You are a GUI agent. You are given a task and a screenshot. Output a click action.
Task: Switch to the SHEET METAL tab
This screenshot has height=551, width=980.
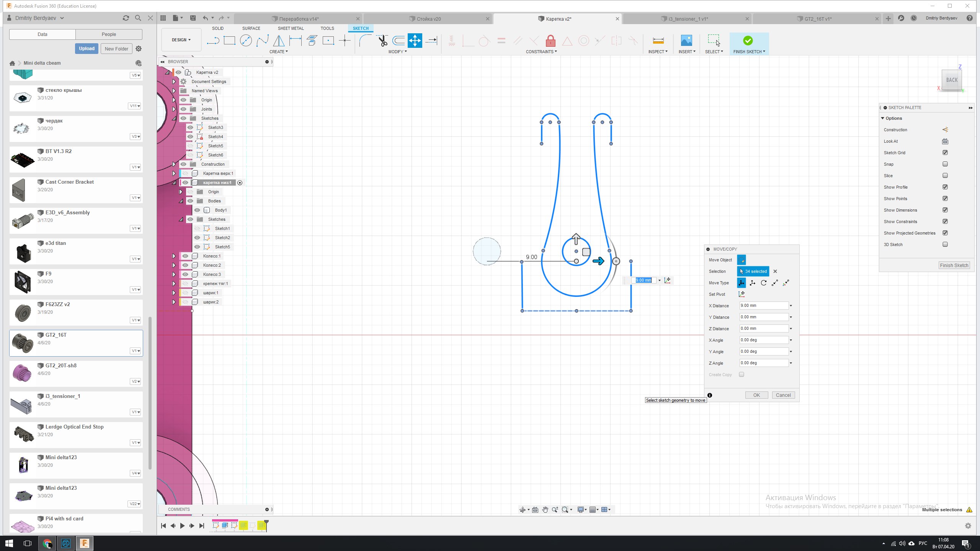click(x=291, y=28)
